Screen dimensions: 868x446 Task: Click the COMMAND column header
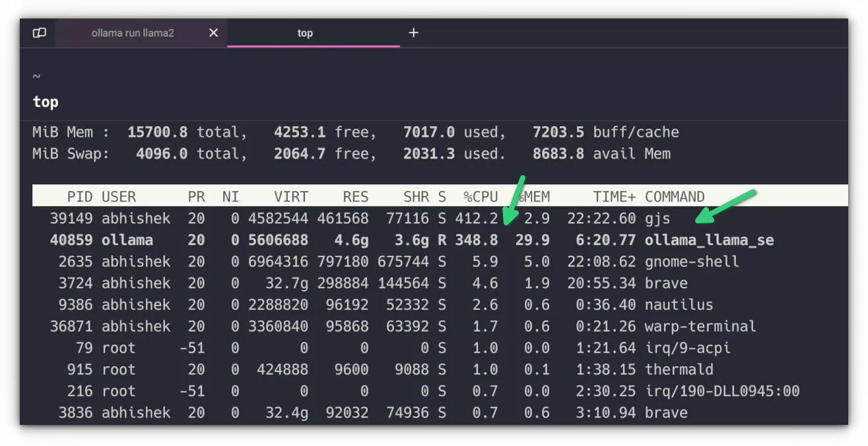(x=675, y=196)
